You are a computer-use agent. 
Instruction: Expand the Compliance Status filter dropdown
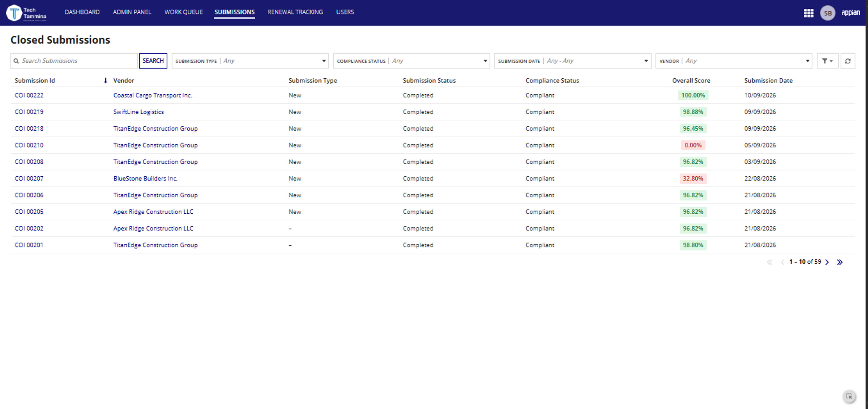pyautogui.click(x=411, y=61)
